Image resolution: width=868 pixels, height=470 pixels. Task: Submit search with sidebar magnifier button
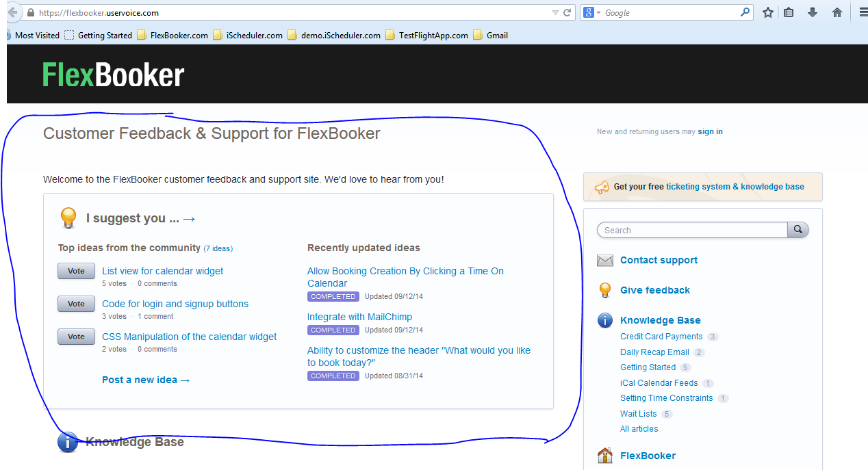(x=798, y=230)
